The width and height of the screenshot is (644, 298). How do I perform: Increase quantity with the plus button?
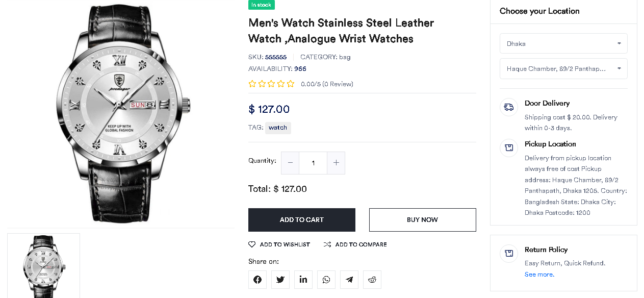tap(336, 163)
